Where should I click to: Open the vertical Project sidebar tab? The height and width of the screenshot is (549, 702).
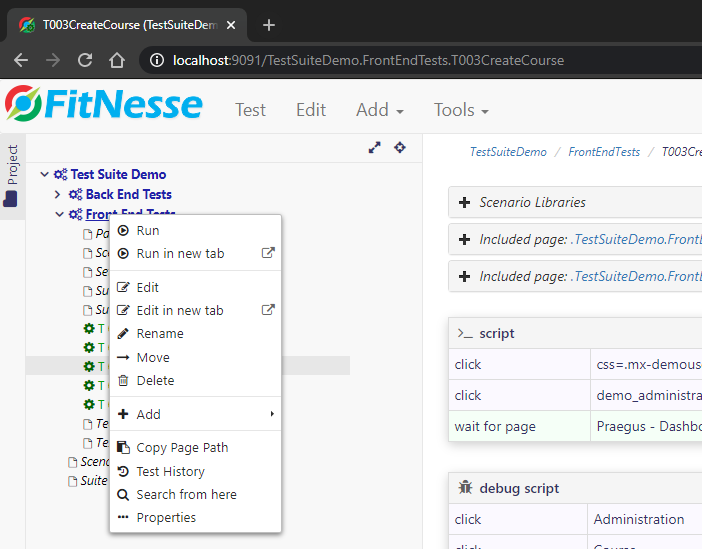[x=12, y=176]
